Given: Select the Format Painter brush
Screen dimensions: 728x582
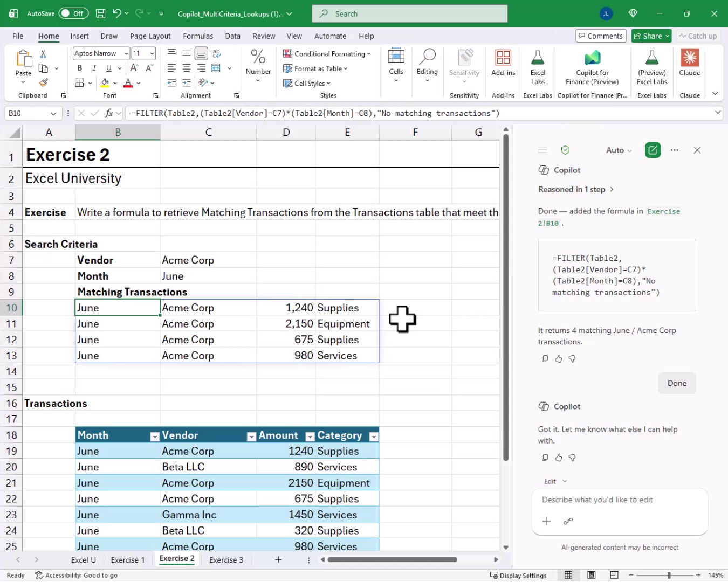Looking at the screenshot, I should [44, 82].
